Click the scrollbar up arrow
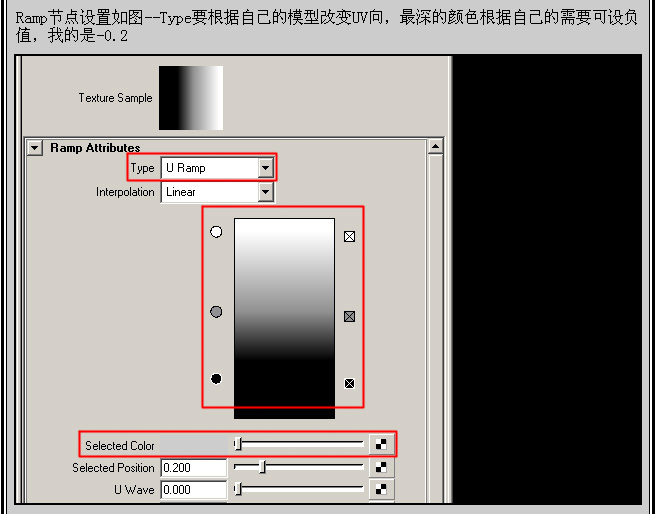Screen dimensions: 656x514 click(436, 146)
